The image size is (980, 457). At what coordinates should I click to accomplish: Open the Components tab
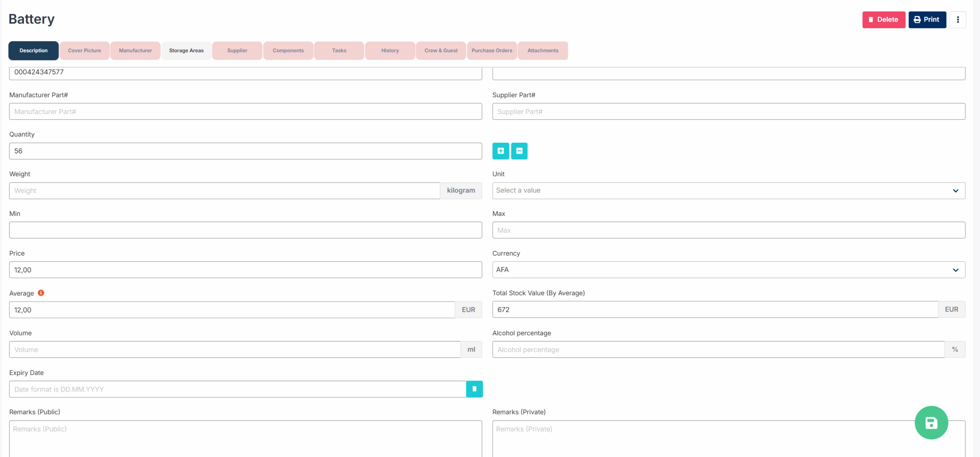288,51
